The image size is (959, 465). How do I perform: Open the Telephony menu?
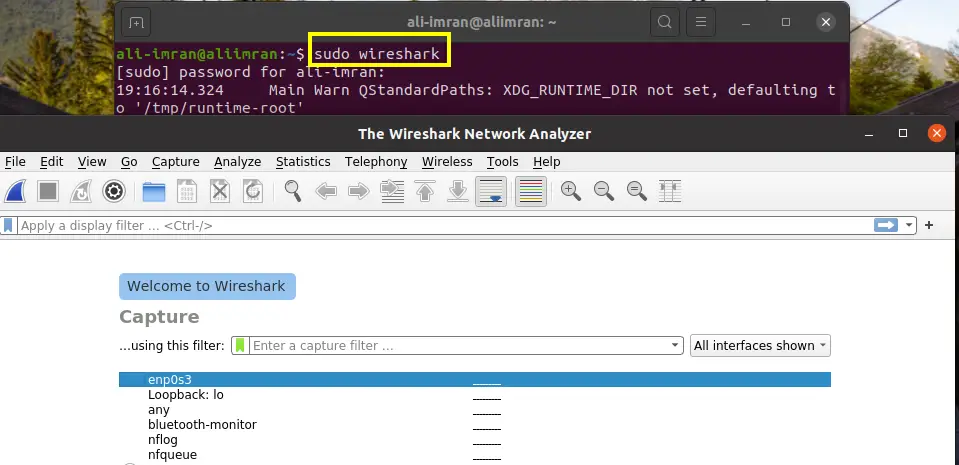click(376, 162)
